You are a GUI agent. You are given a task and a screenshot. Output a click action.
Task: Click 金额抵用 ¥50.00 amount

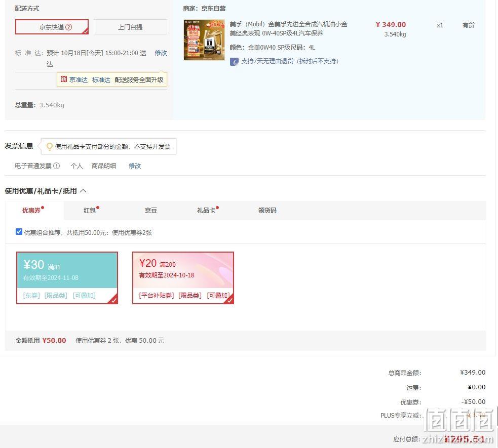pos(54,341)
